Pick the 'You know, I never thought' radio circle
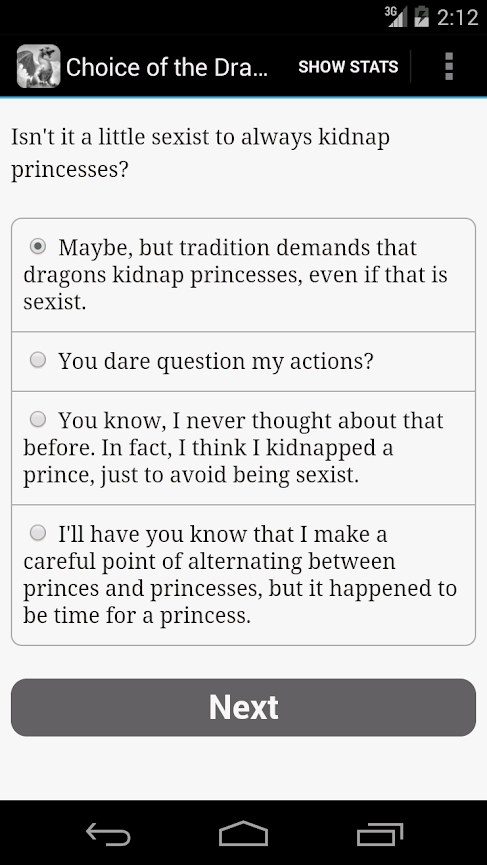Image resolution: width=487 pixels, height=865 pixels. [38, 419]
